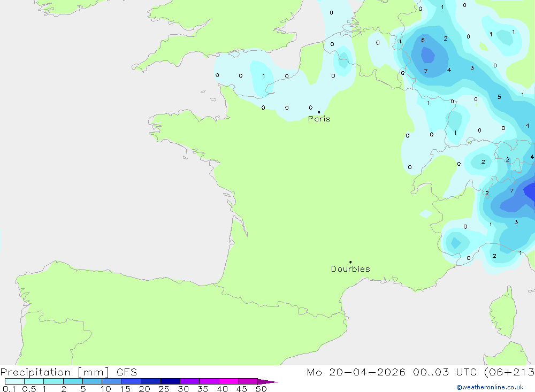The width and height of the screenshot is (535, 392).
Task: Select the Dourbies marker dot
Action: [x=350, y=262]
